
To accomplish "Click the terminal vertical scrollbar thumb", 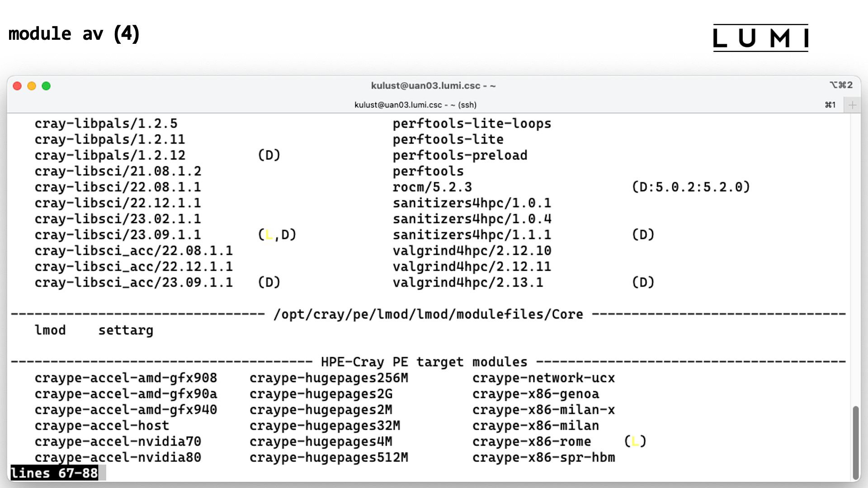I will (x=855, y=443).
